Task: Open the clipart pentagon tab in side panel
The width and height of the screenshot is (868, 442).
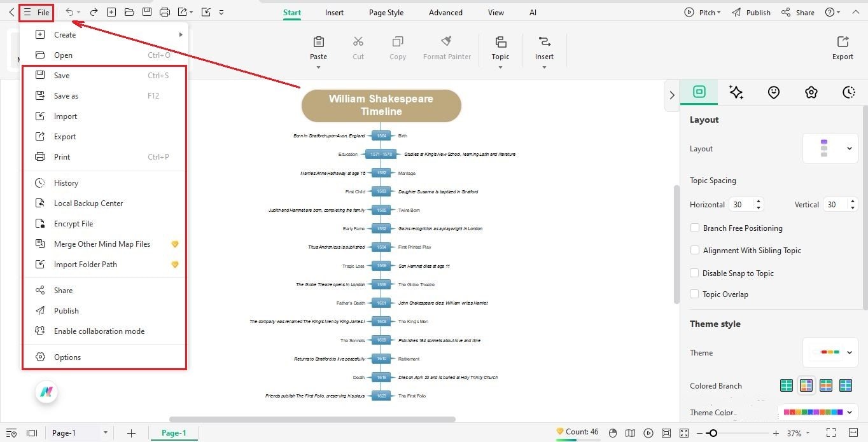Action: pyautogui.click(x=811, y=92)
